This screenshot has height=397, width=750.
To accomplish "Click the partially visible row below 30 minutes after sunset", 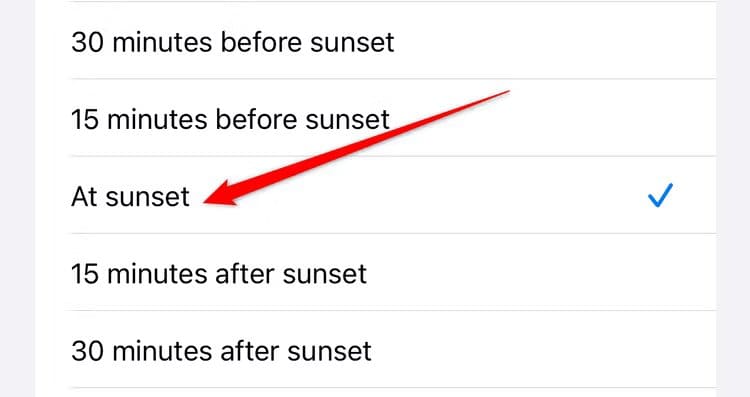I will (385, 393).
